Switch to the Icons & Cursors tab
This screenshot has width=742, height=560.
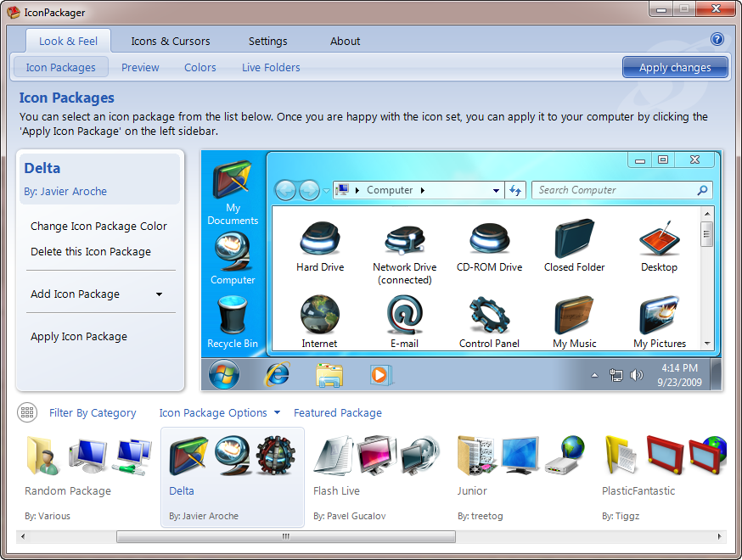click(171, 41)
